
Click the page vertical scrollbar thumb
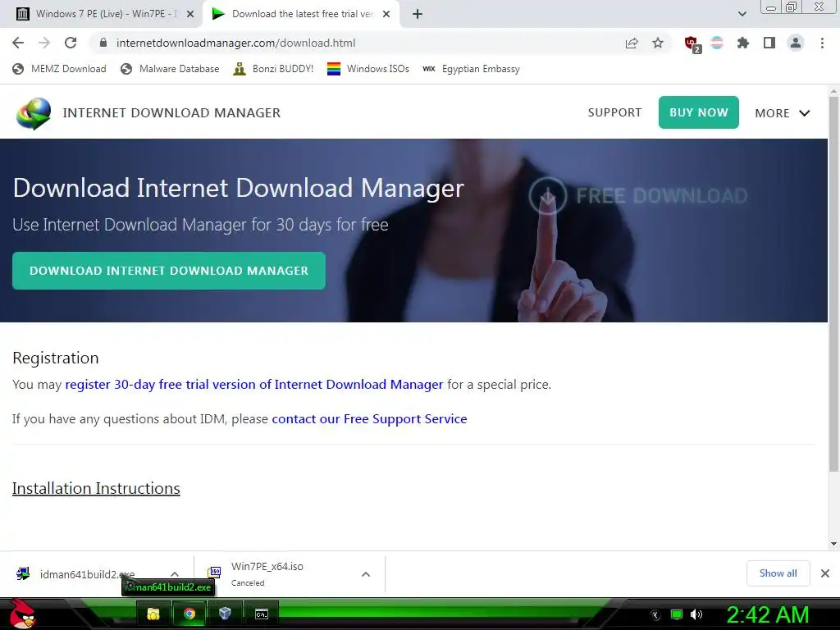point(833,284)
